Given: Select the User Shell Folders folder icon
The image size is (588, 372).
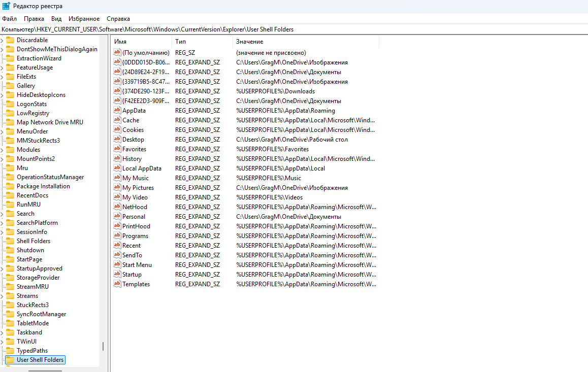Looking at the screenshot, I should pyautogui.click(x=10, y=360).
